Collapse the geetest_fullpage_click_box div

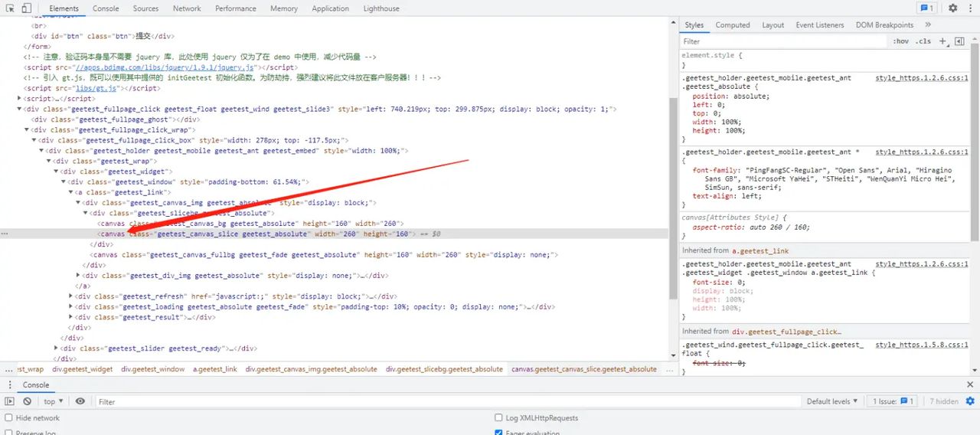(34, 140)
